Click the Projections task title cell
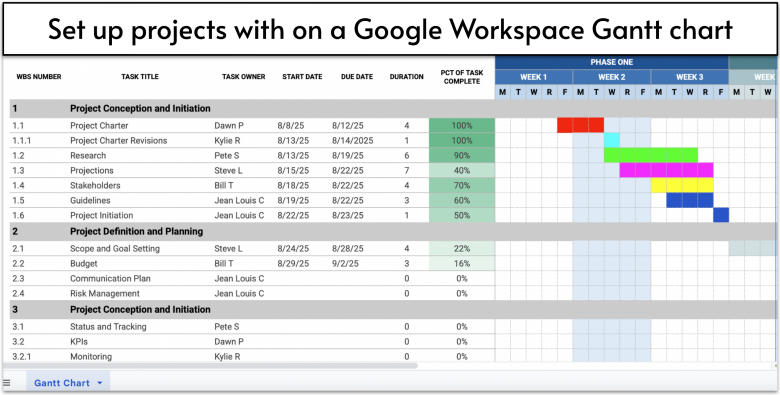The image size is (780, 395). pyautogui.click(x=92, y=170)
